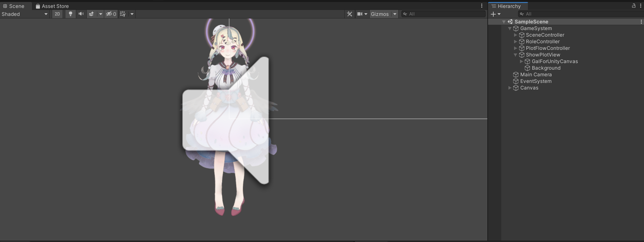The image size is (644, 242).
Task: Toggle scene effects layers icon
Action: pyautogui.click(x=91, y=14)
